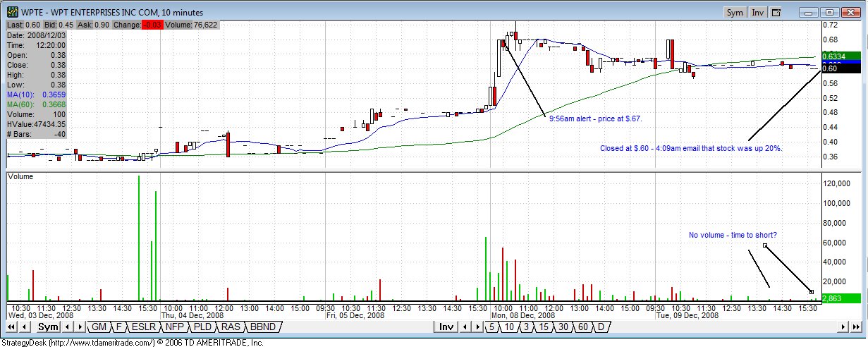The width and height of the screenshot is (868, 347).
Task: Switch to the F symbol tab
Action: pyautogui.click(x=118, y=327)
